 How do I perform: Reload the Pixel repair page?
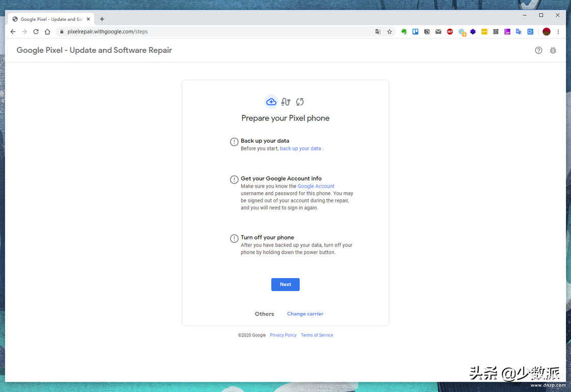(36, 32)
